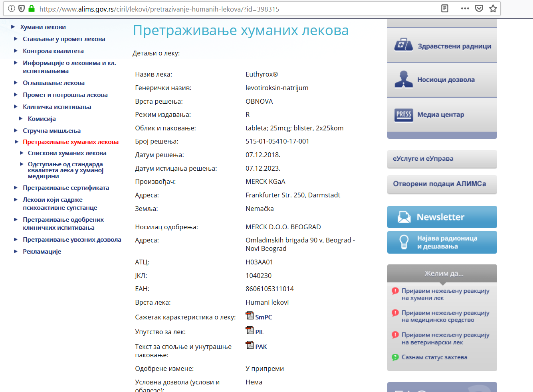Expand the Претраживање сертификата arrow
Viewport: 533px width, 392px height.
(16, 187)
